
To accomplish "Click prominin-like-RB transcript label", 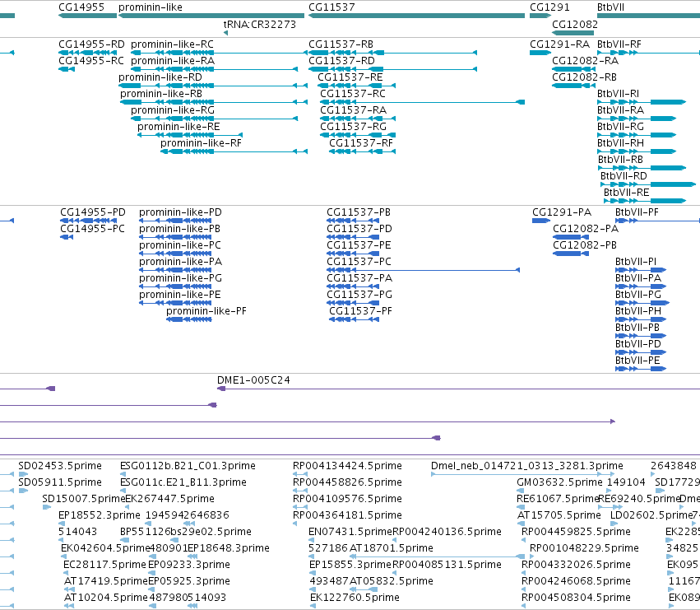I will [160, 94].
